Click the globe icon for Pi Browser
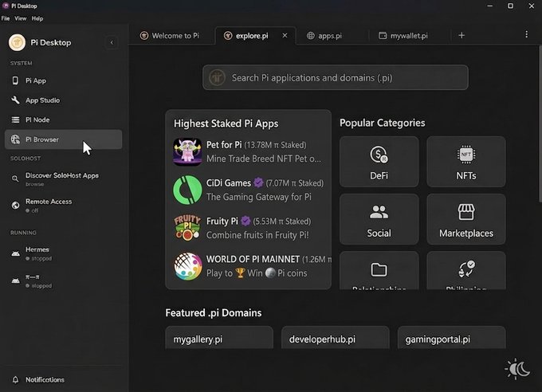The height and width of the screenshot is (392, 542). tap(15, 139)
